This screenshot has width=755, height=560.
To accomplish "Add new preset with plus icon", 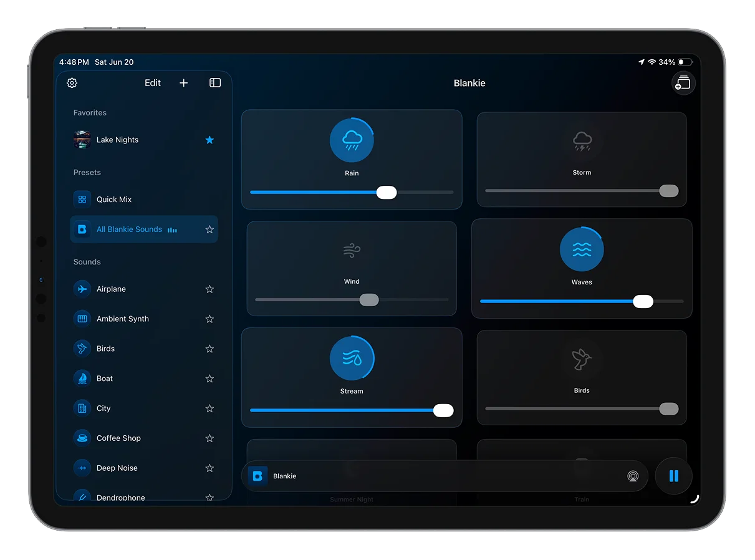I will coord(183,83).
